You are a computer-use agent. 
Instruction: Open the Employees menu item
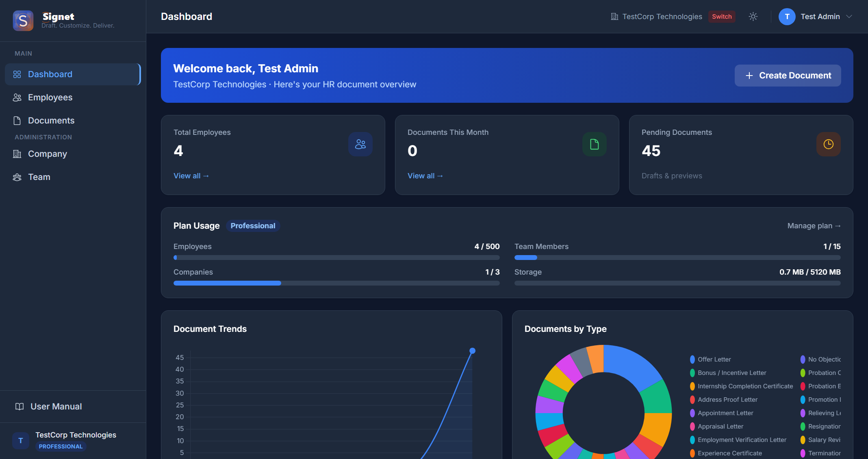coord(50,97)
